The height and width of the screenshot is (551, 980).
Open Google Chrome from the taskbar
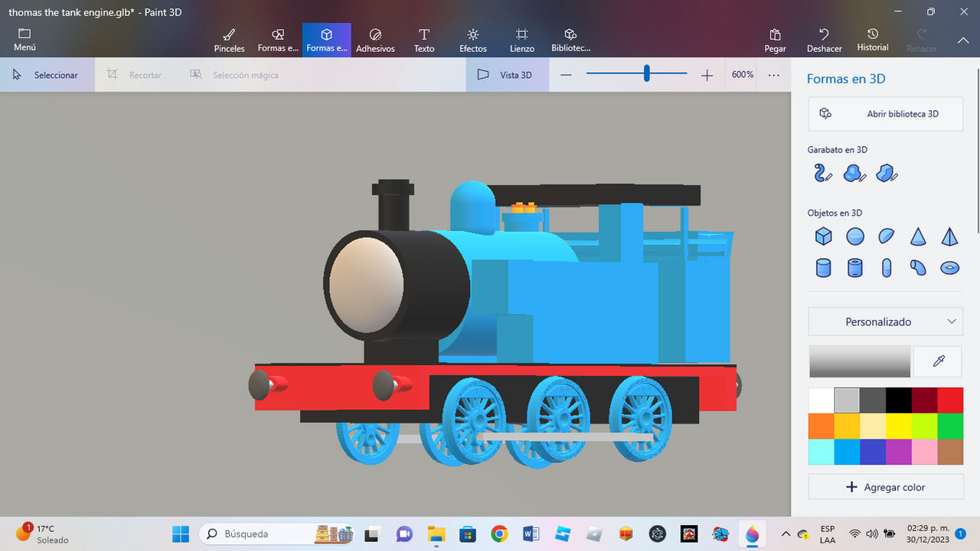[x=499, y=533]
